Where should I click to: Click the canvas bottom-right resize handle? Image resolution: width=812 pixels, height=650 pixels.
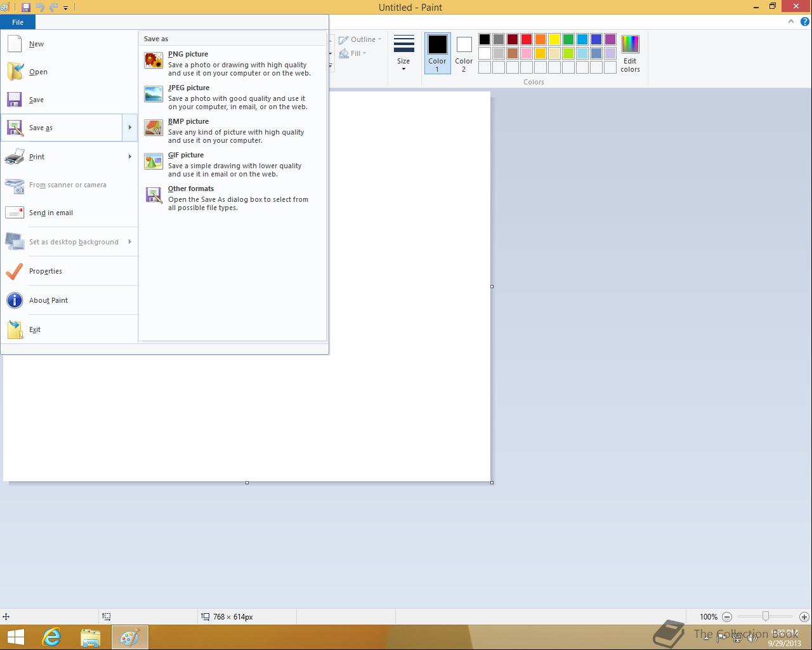492,482
